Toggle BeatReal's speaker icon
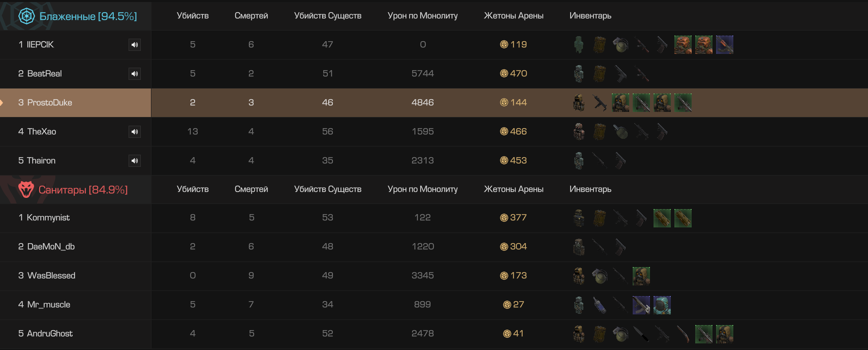The height and width of the screenshot is (350, 868). click(135, 74)
